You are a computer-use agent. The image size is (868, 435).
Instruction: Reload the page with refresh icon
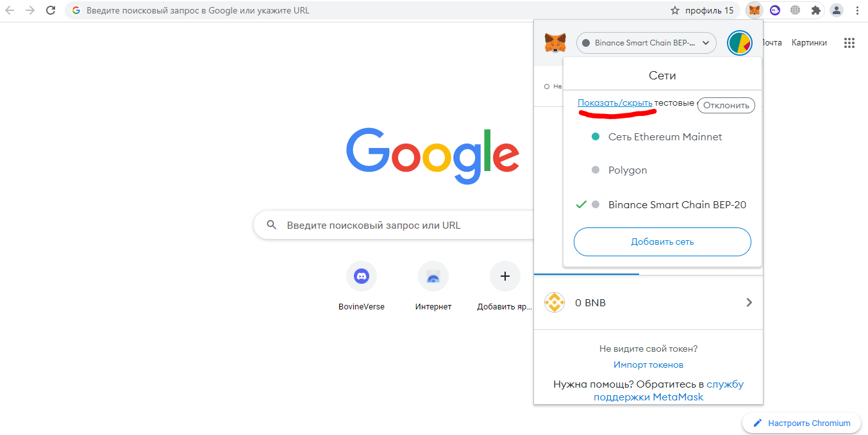click(x=51, y=10)
